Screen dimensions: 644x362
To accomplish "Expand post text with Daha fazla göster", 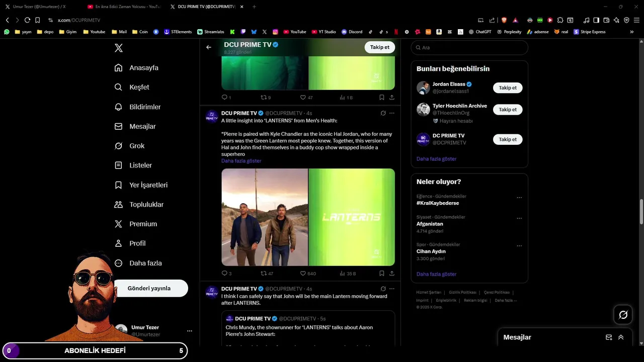I will 242,161.
